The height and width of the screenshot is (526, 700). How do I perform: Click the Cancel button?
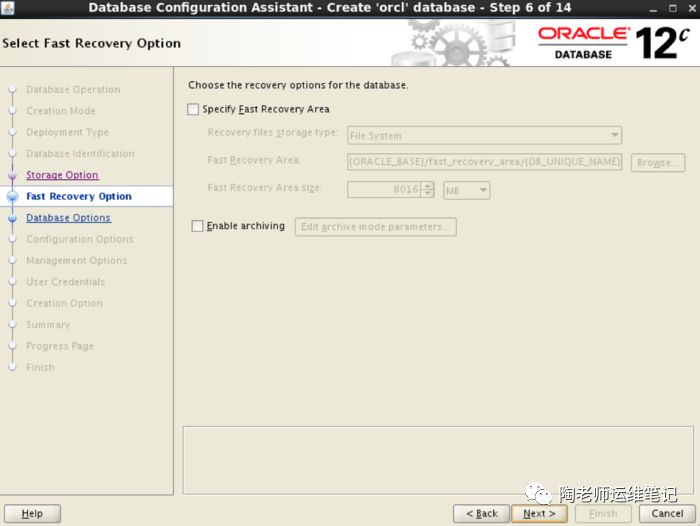pyautogui.click(x=667, y=513)
